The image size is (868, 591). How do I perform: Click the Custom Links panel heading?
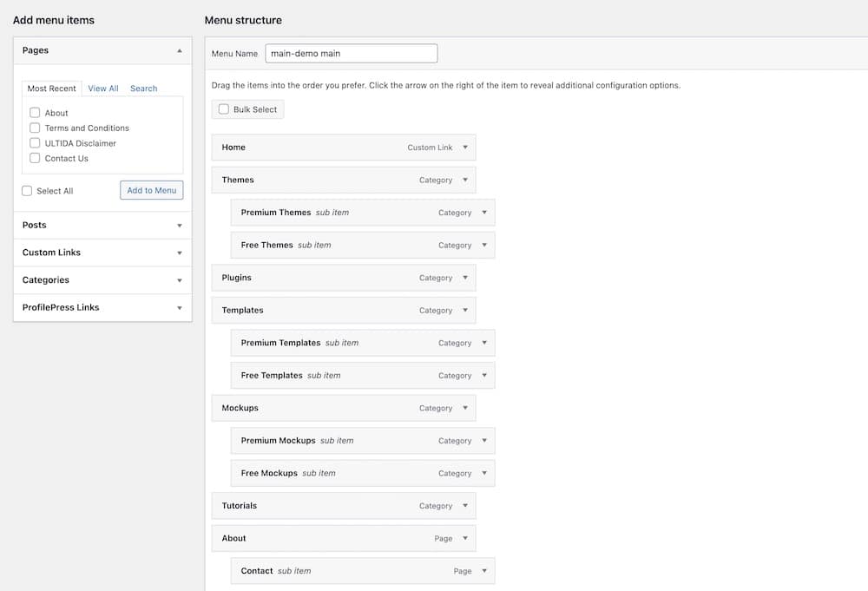pos(51,253)
